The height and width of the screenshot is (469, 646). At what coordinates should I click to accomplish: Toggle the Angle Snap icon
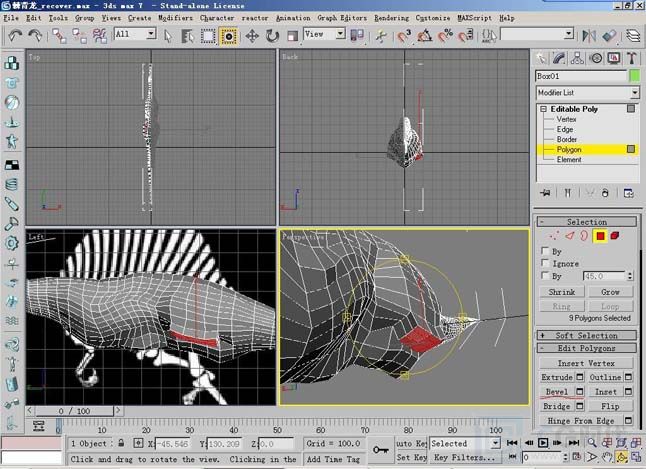(x=425, y=36)
